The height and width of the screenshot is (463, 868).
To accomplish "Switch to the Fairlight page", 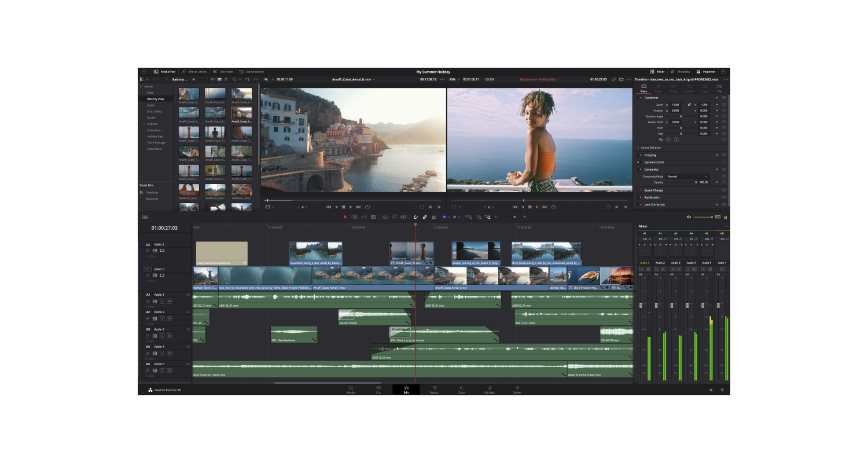I will (x=490, y=390).
